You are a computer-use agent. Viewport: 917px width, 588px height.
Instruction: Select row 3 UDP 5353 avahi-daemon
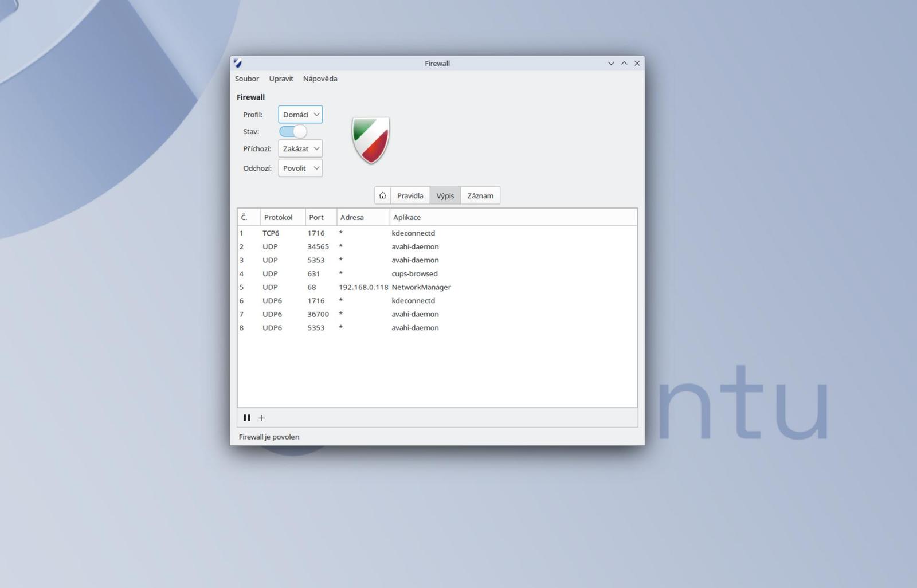pos(437,260)
